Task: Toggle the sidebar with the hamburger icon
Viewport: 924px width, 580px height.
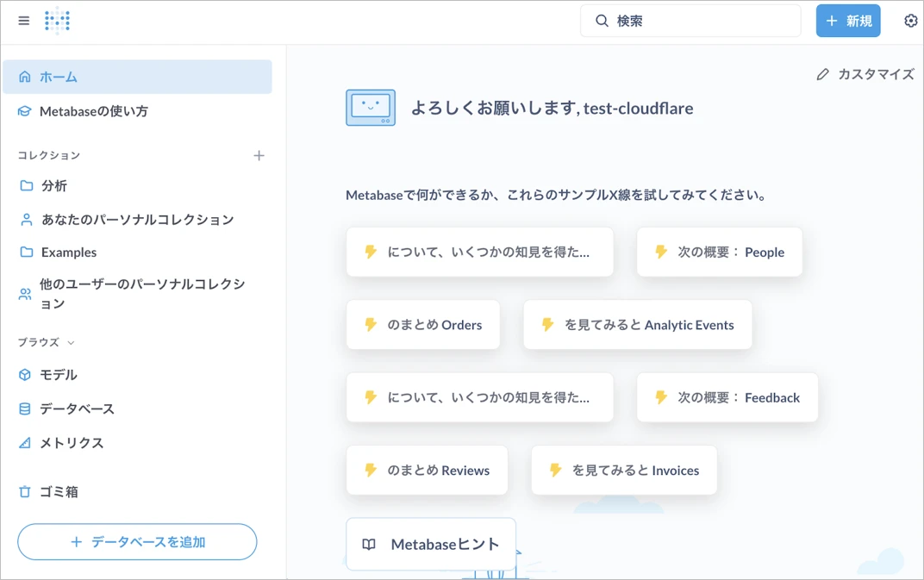Action: tap(23, 21)
